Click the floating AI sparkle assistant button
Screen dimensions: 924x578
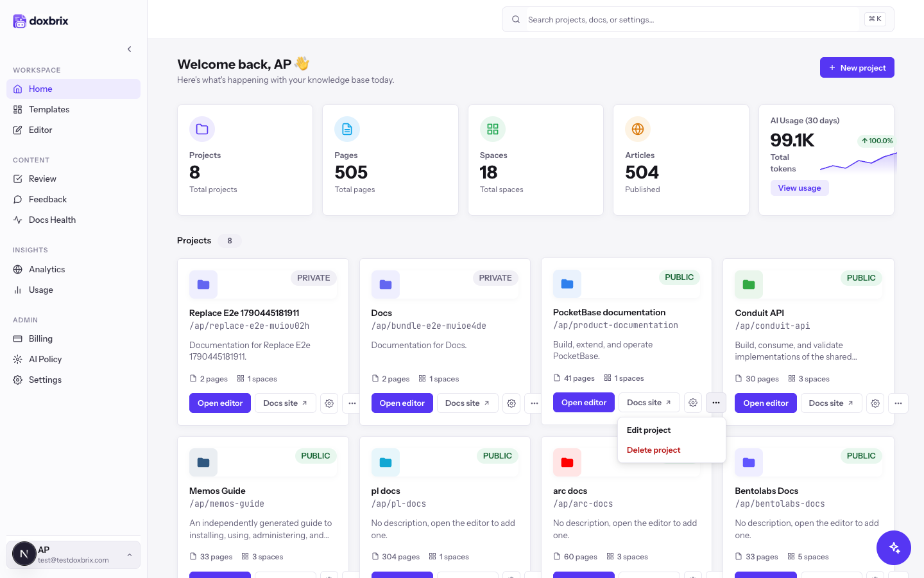coord(894,548)
